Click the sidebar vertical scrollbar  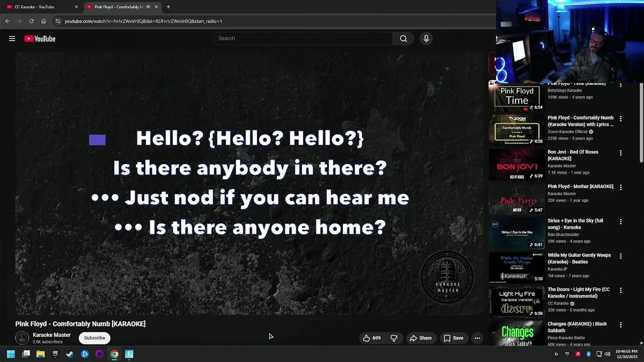coord(641,124)
